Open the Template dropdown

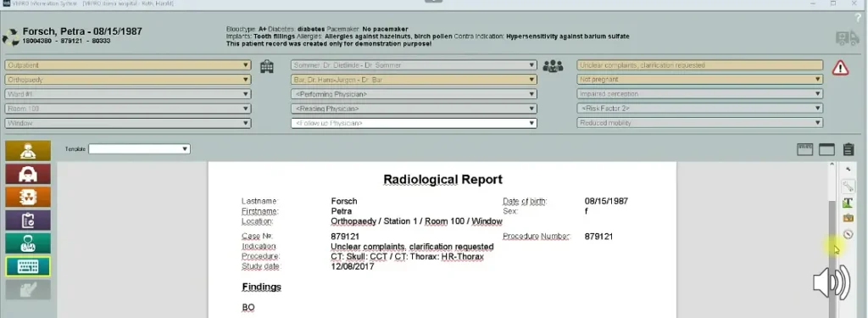tap(140, 149)
